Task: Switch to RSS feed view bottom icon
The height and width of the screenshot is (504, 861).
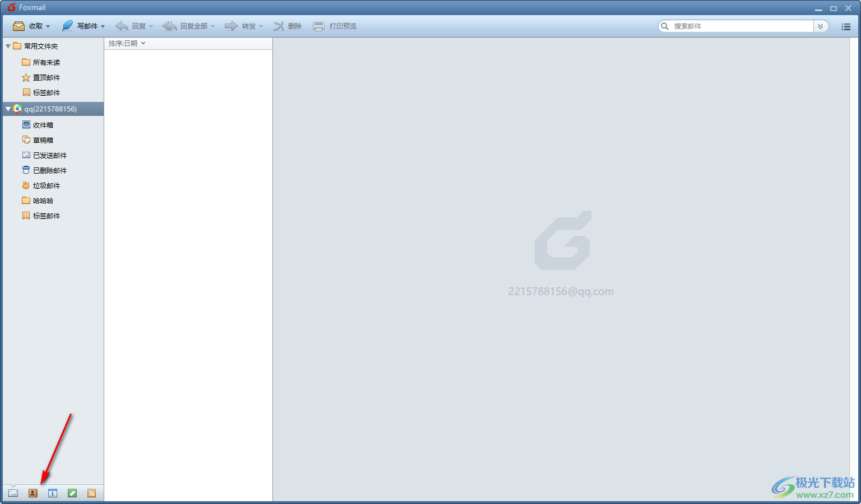Action: (x=91, y=493)
